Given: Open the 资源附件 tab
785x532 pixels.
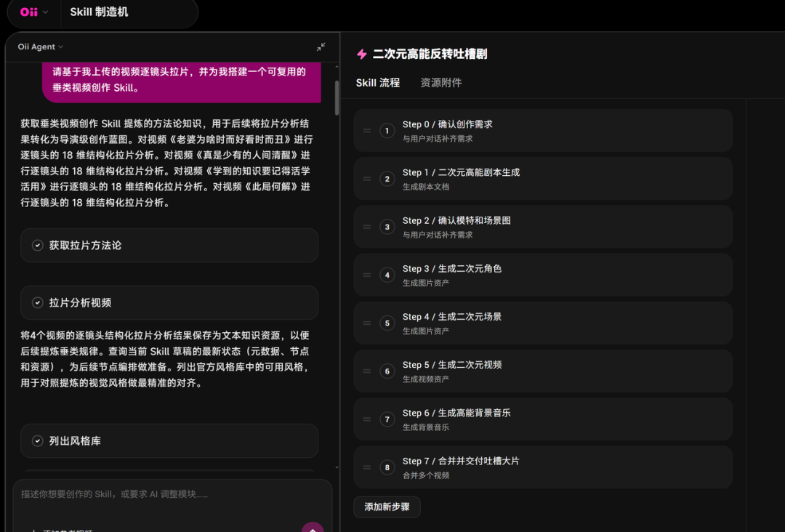Looking at the screenshot, I should pos(440,83).
